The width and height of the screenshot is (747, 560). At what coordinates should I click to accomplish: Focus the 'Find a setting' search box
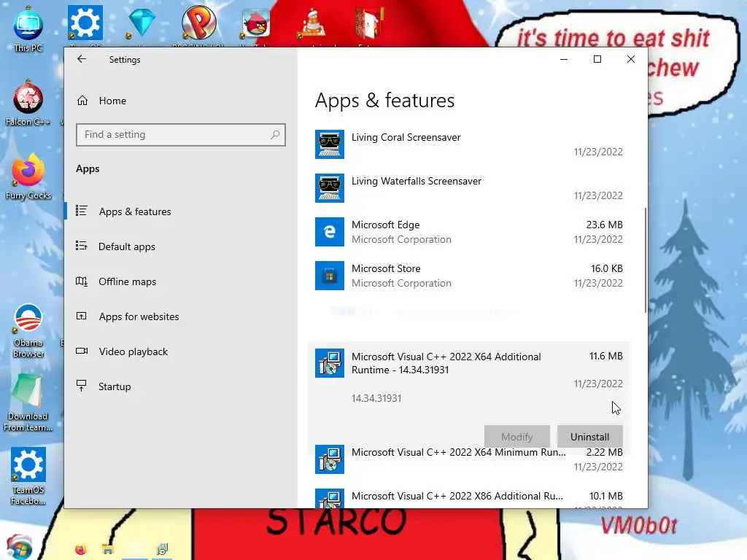pyautogui.click(x=181, y=135)
